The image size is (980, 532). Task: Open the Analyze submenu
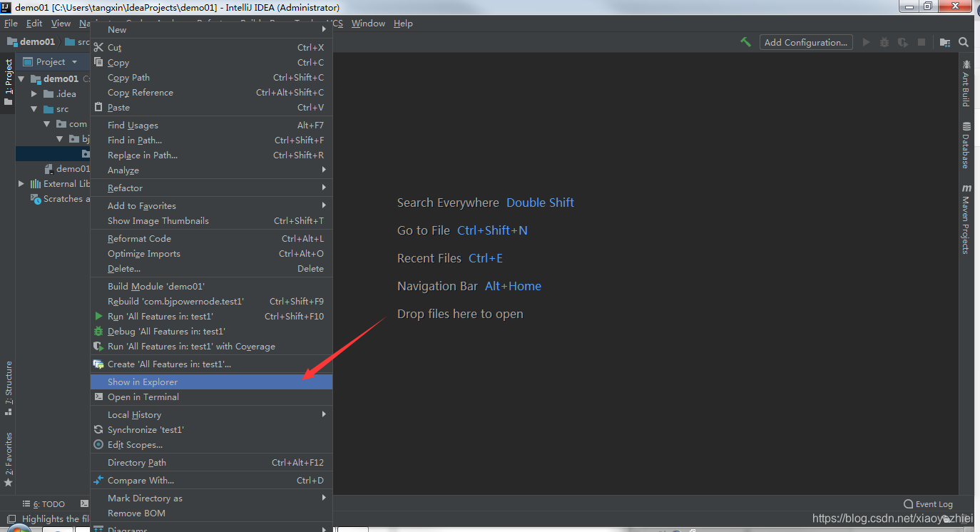(x=211, y=170)
